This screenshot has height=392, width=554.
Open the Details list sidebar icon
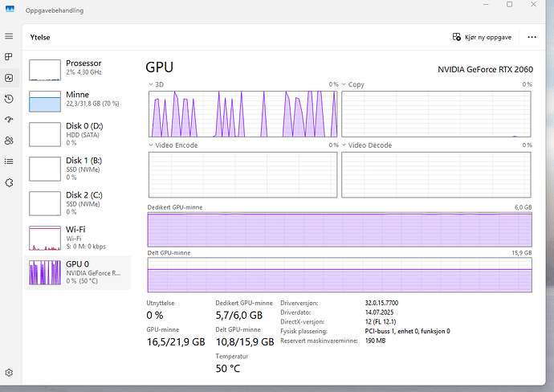(x=9, y=161)
